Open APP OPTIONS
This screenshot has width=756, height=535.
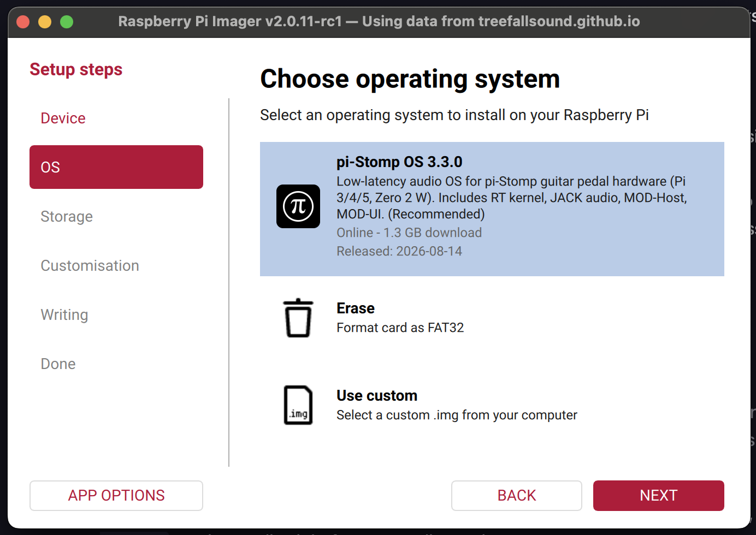(x=116, y=496)
